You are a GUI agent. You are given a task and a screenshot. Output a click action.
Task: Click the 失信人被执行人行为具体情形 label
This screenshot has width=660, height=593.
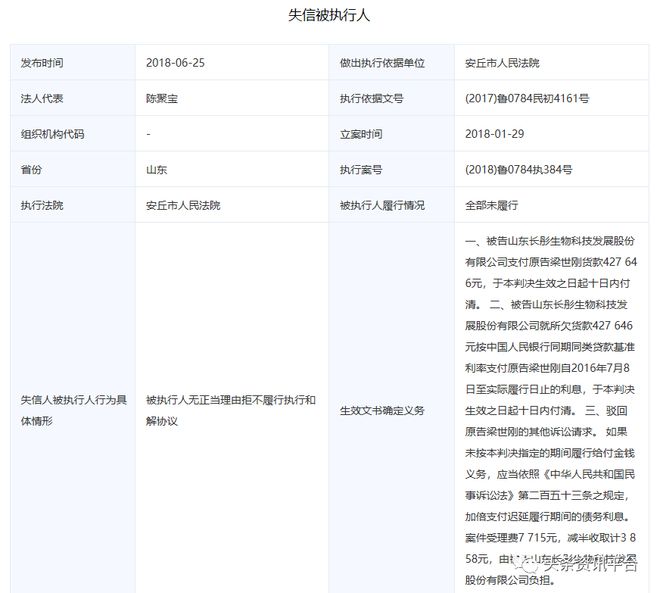pyautogui.click(x=74, y=410)
